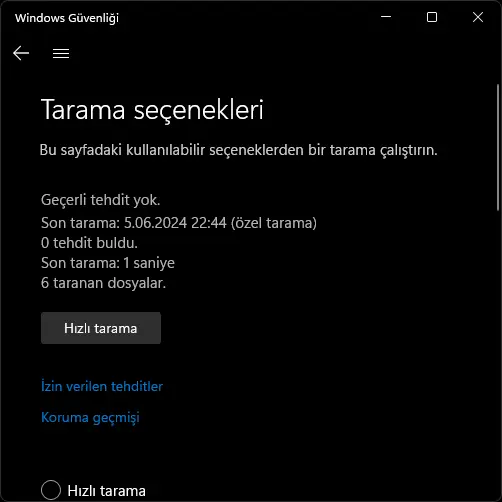Select the Hızlı tarama radio button
The height and width of the screenshot is (502, 502).
[51, 490]
